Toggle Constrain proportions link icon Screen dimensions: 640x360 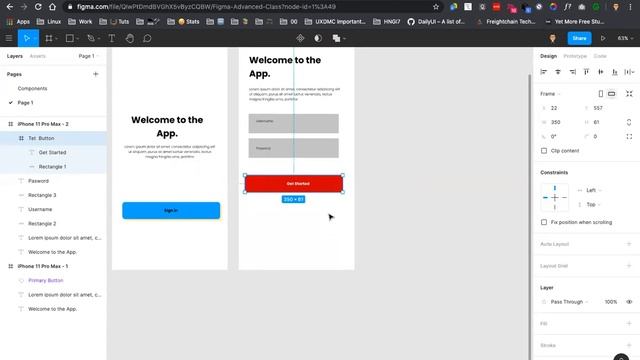point(629,122)
